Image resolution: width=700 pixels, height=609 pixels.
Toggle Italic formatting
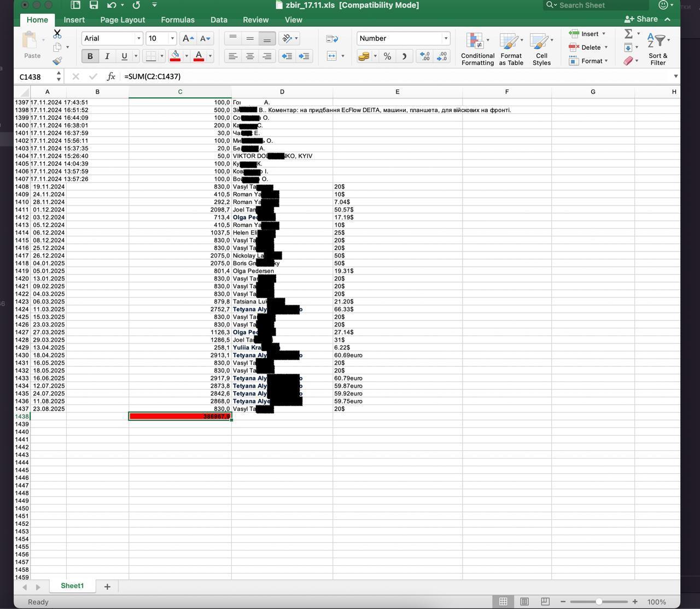coord(107,56)
